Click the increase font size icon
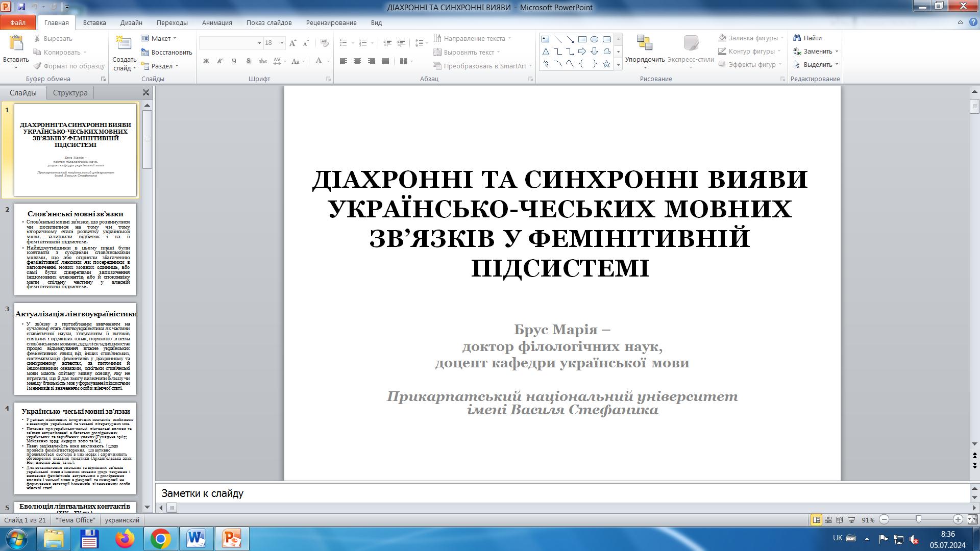 point(292,43)
